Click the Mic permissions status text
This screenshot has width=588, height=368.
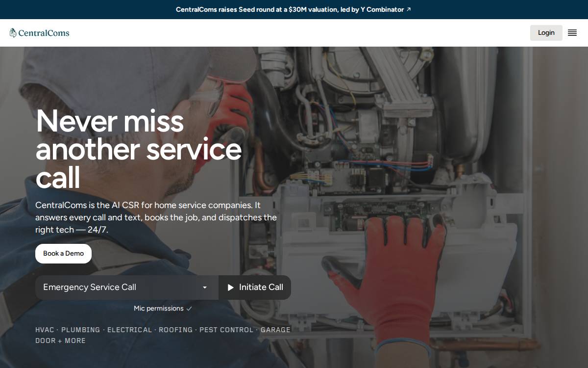click(163, 308)
